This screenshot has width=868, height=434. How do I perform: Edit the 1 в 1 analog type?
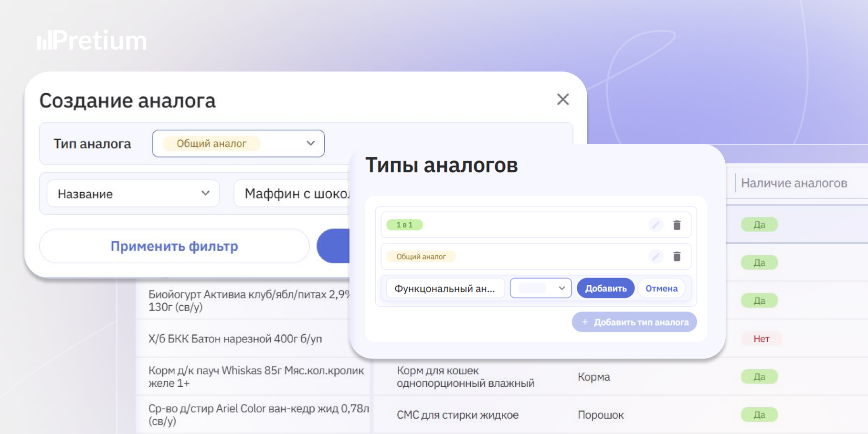pos(656,225)
